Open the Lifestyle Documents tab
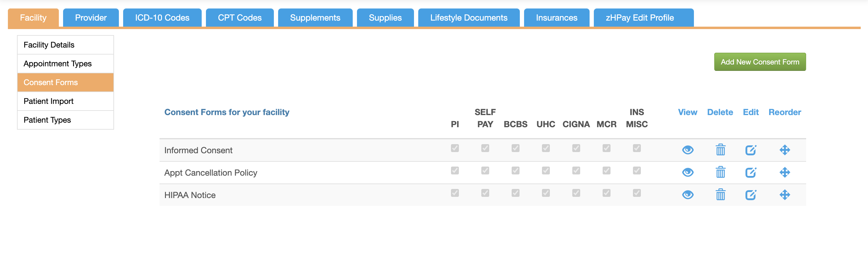Viewport: 868px width, 278px height. (x=469, y=18)
